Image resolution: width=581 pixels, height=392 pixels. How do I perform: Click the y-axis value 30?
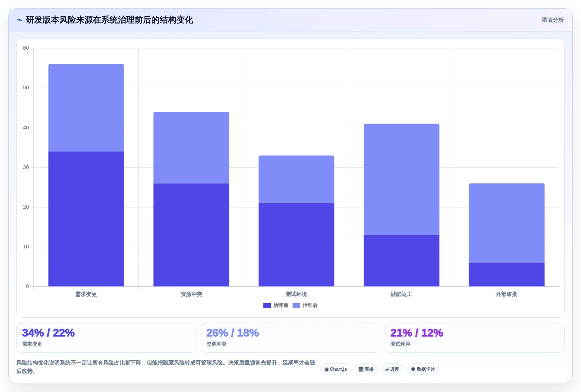26,167
